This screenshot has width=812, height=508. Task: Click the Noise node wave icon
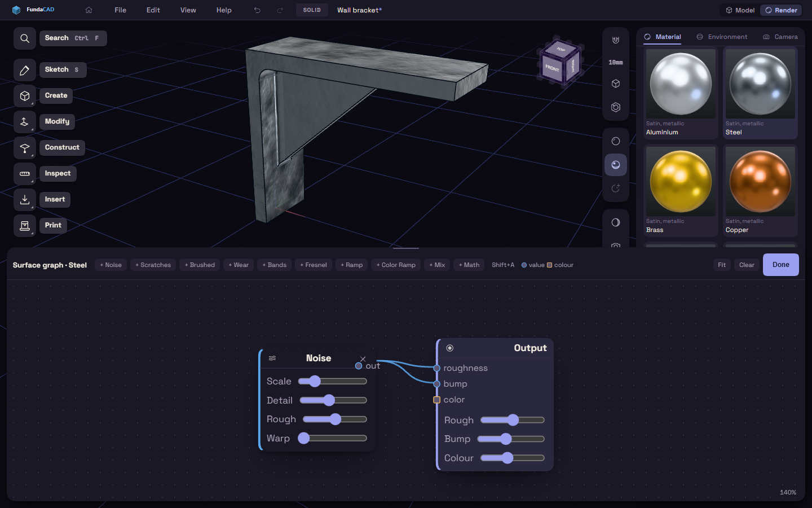click(x=272, y=358)
